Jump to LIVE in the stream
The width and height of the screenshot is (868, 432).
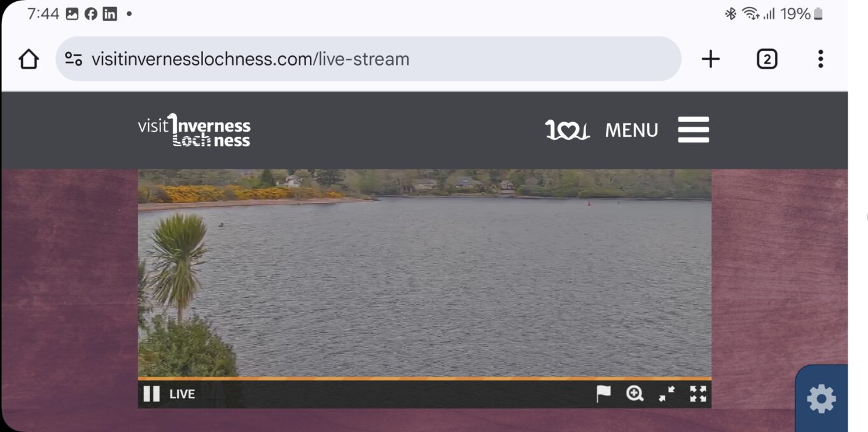182,394
